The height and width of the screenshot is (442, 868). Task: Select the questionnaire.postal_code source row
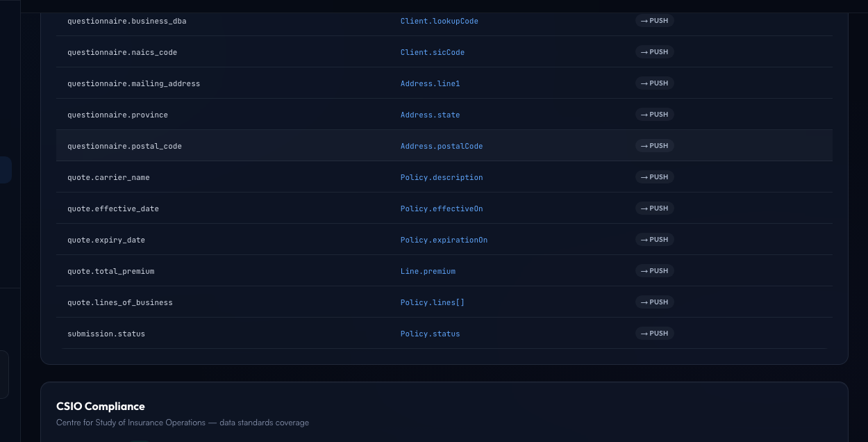point(444,145)
